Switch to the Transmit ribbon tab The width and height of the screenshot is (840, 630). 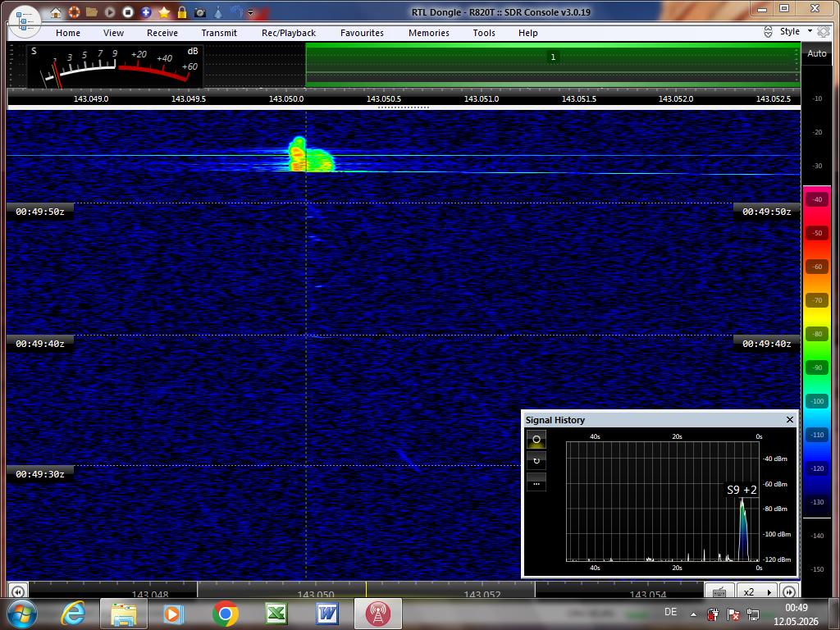(x=219, y=33)
